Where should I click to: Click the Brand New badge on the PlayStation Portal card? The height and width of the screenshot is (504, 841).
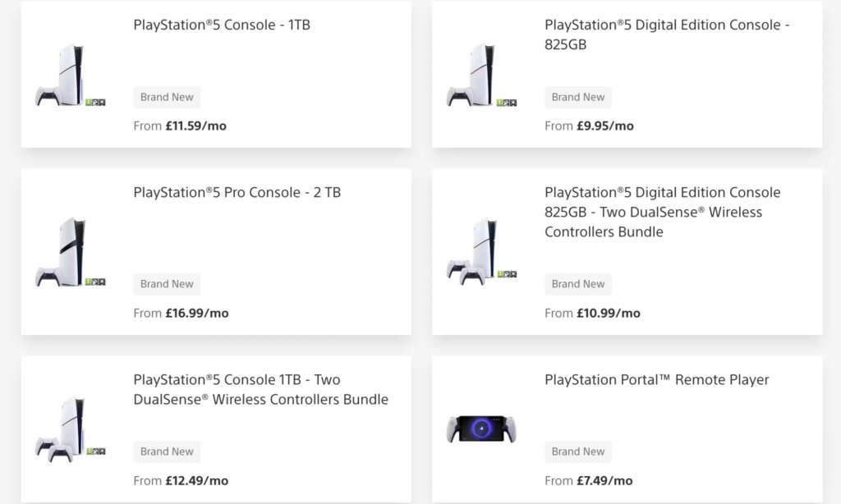point(578,451)
